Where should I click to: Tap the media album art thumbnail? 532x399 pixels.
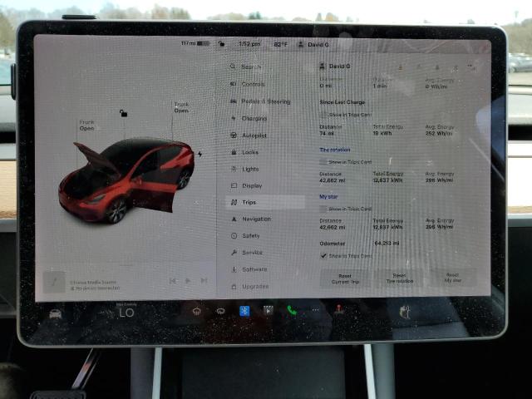pyautogui.click(x=54, y=282)
